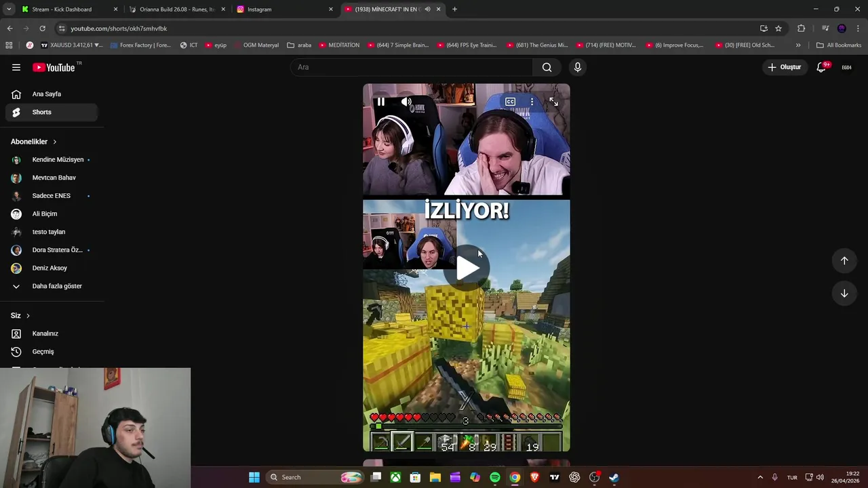Open the browser extensions puzzle icon
This screenshot has width=868, height=488.
coord(801,28)
